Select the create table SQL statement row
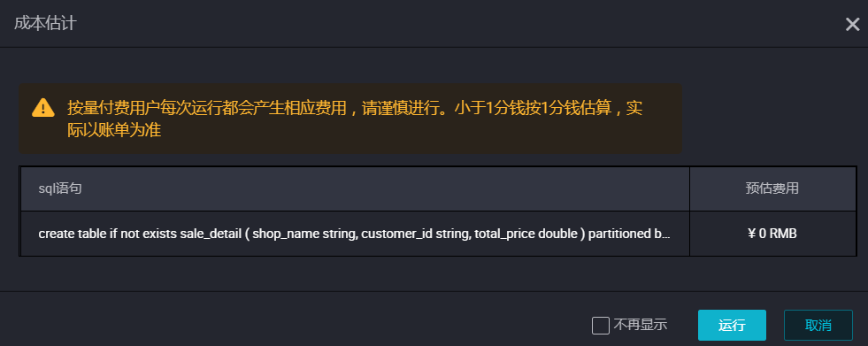This screenshot has width=868, height=346. coord(439,234)
